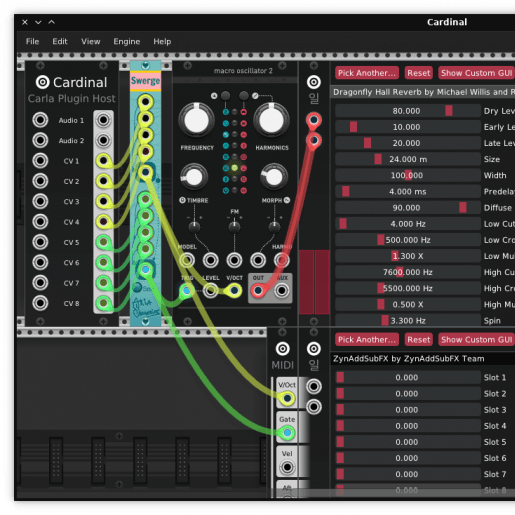Click the Slot 4 value slider
Viewport: 515px width, 515px height.
click(x=408, y=426)
